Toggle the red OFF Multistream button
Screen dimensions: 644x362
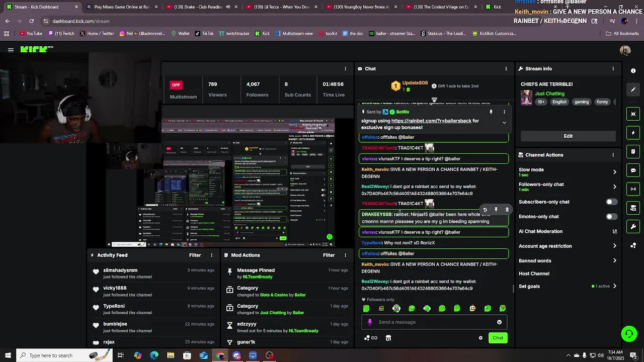click(176, 85)
